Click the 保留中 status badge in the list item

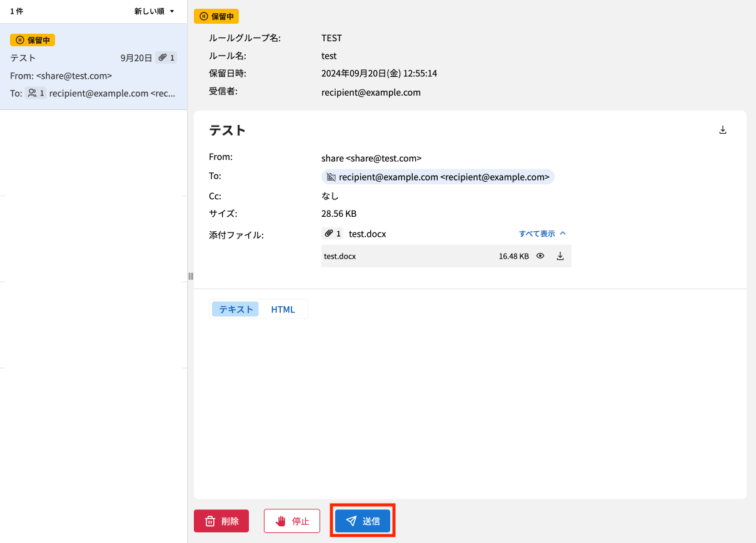point(33,40)
